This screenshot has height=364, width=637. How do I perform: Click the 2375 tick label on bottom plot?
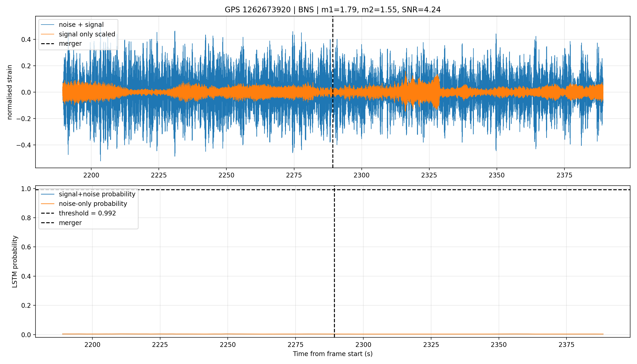tap(566, 344)
